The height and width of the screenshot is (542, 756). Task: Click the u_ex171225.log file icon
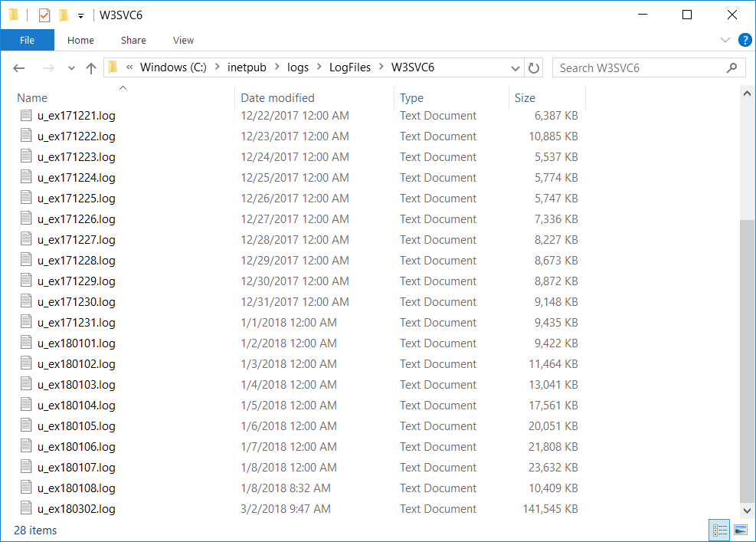tap(26, 198)
